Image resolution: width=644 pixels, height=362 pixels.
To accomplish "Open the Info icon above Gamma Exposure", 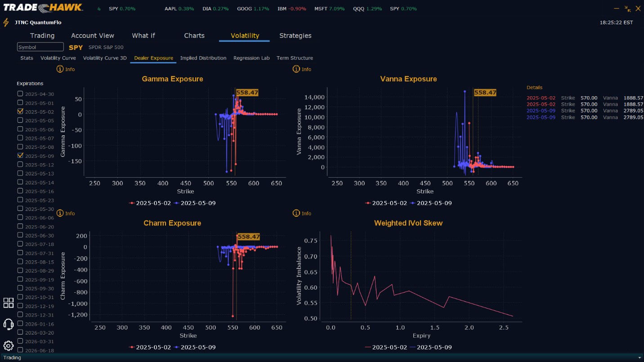I will [x=60, y=69].
